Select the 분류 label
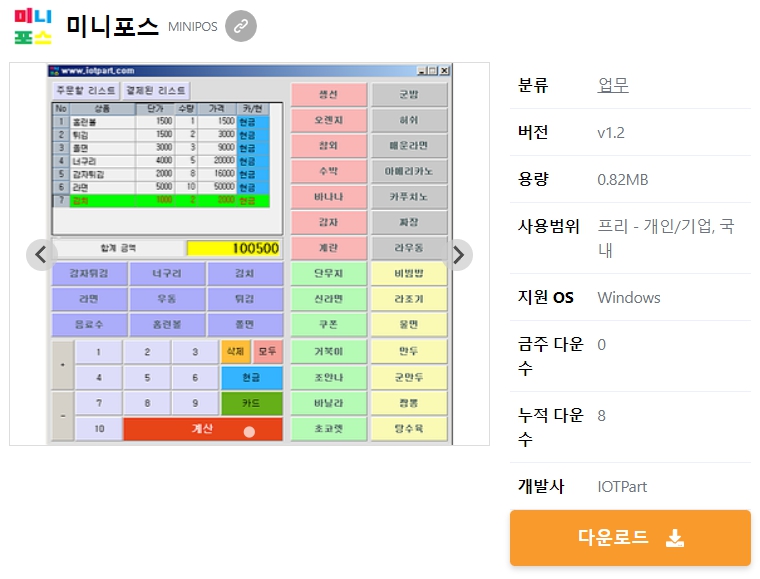 pos(533,85)
